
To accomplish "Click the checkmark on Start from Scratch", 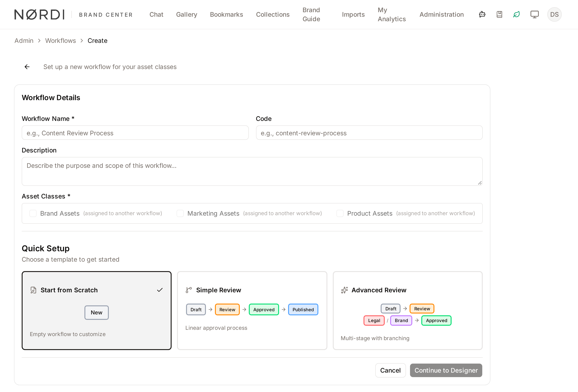I will tap(160, 290).
